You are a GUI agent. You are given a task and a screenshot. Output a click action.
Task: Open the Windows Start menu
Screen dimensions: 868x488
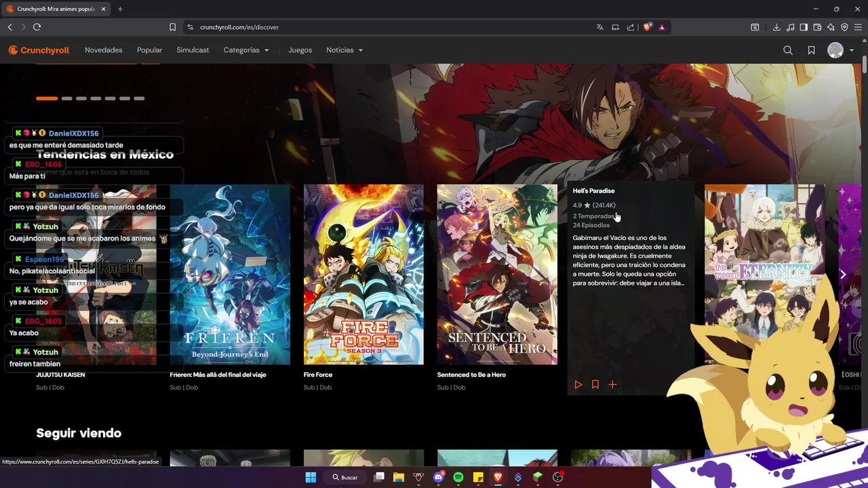[x=311, y=477]
